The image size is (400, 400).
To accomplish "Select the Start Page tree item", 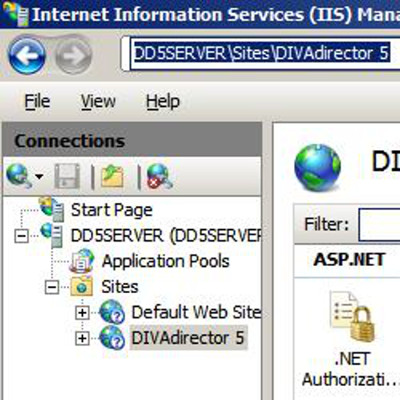I will pyautogui.click(x=112, y=210).
